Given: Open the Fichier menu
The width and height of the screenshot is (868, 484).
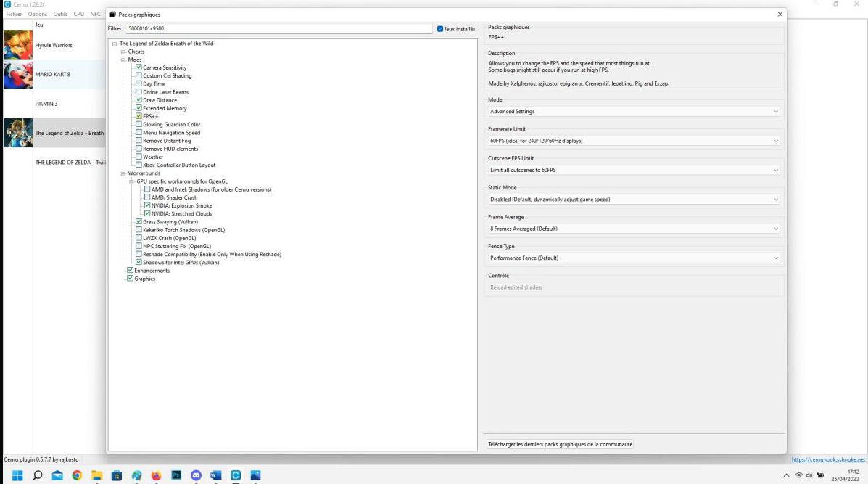Looking at the screenshot, I should [14, 14].
